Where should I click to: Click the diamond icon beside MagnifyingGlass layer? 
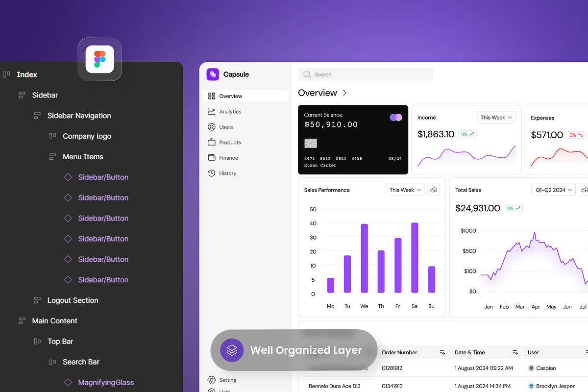68,382
